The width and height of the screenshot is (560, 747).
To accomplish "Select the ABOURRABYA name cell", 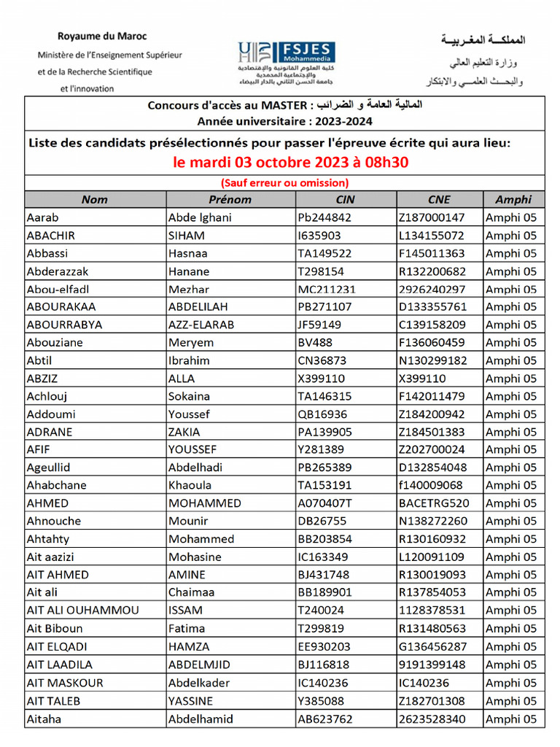I will click(96, 325).
